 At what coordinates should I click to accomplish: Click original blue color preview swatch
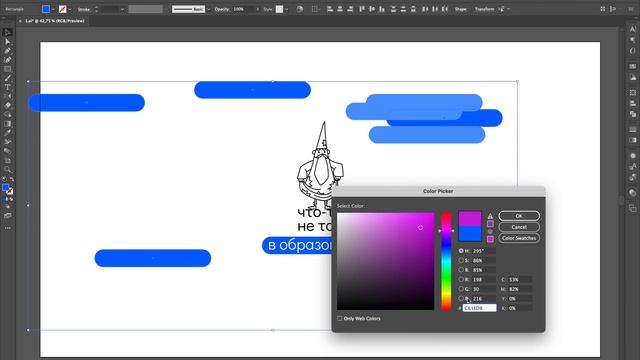coord(470,233)
